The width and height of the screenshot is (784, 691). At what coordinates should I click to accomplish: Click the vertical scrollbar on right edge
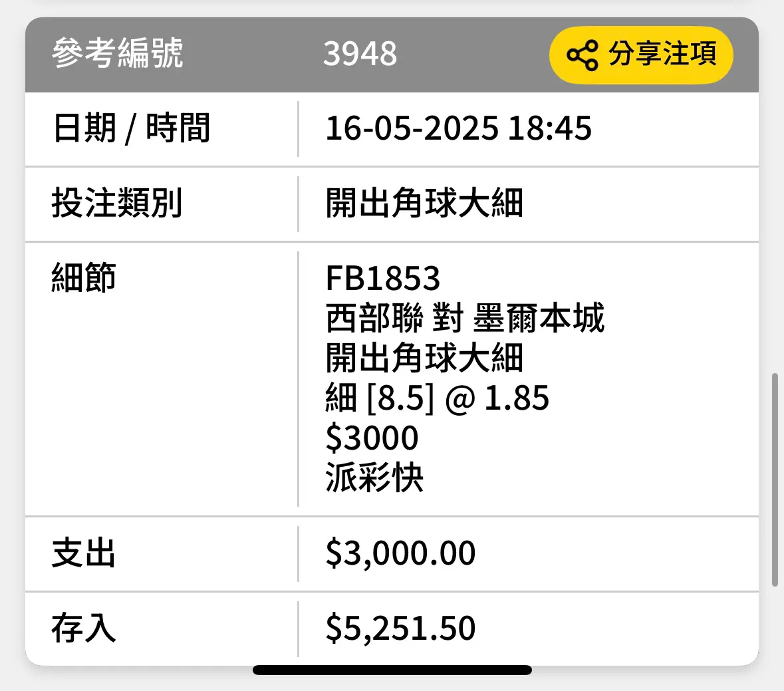775,480
